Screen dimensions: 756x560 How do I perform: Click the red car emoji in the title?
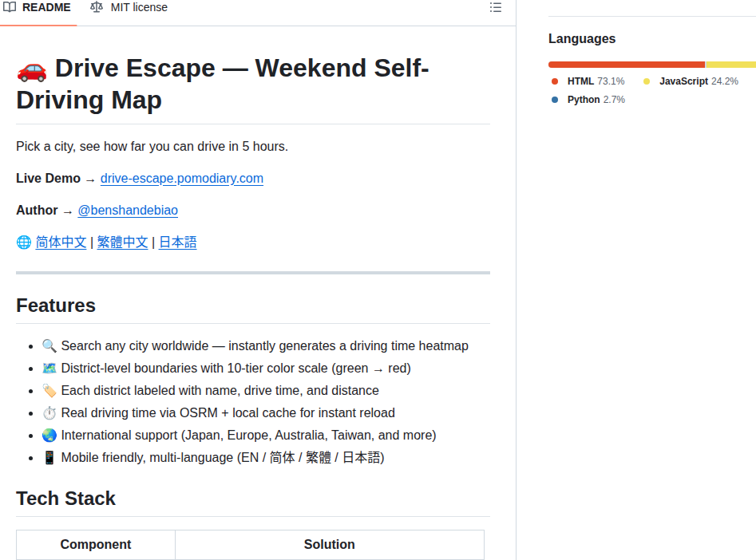[x=32, y=71]
